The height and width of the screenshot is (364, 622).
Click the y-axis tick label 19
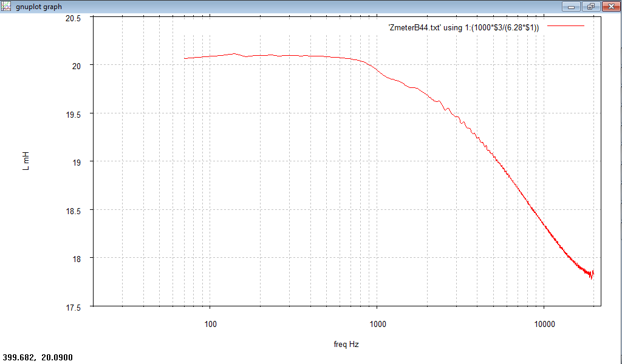click(76, 163)
